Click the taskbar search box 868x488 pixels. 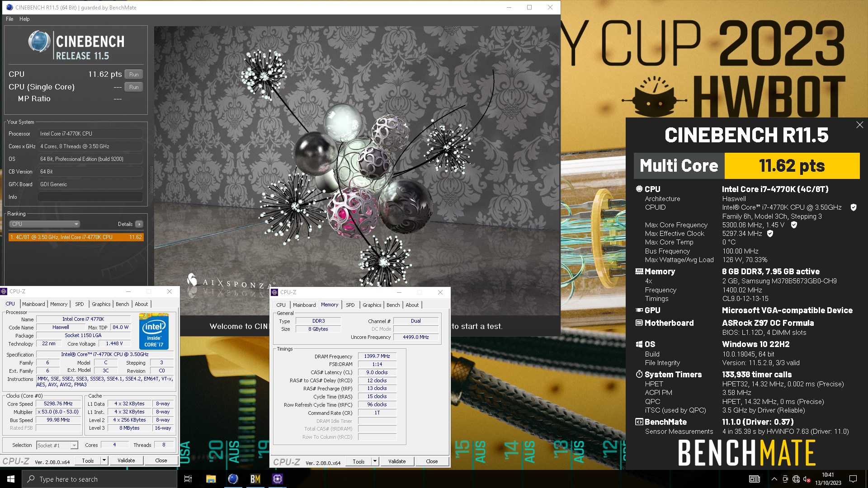[x=99, y=479]
